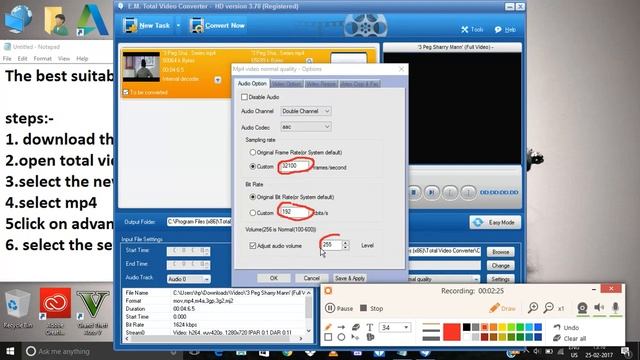Click Cancel in the Options dialog
The height and width of the screenshot is (360, 640).
point(311,278)
